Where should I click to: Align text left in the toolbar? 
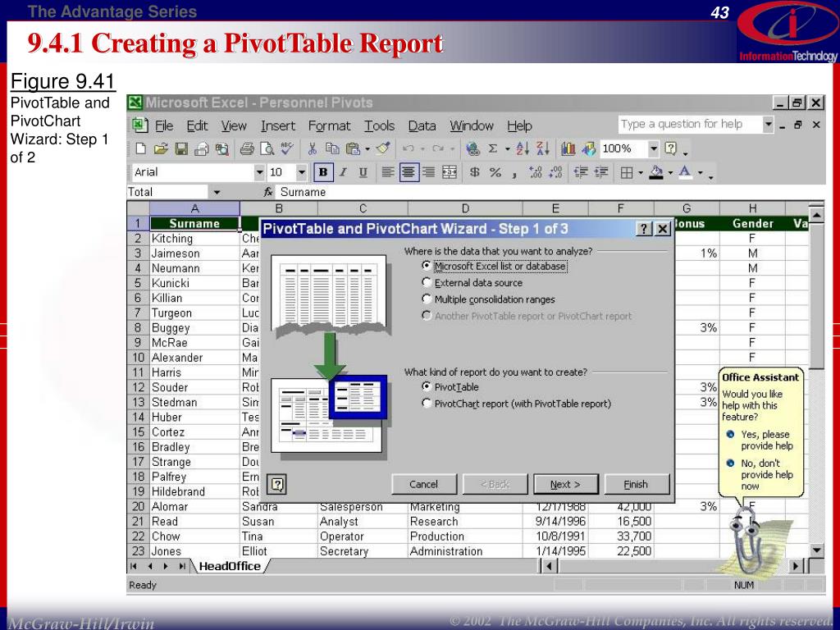pyautogui.click(x=388, y=172)
